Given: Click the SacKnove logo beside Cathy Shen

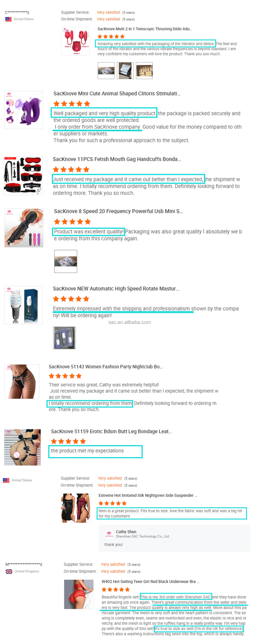Looking at the screenshot, I should 109,534.
